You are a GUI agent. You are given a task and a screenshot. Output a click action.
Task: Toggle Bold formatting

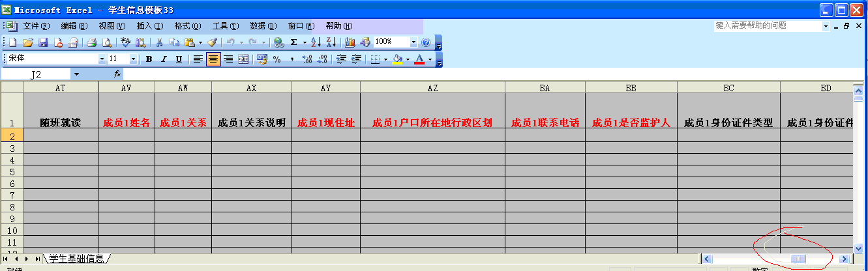(x=149, y=59)
